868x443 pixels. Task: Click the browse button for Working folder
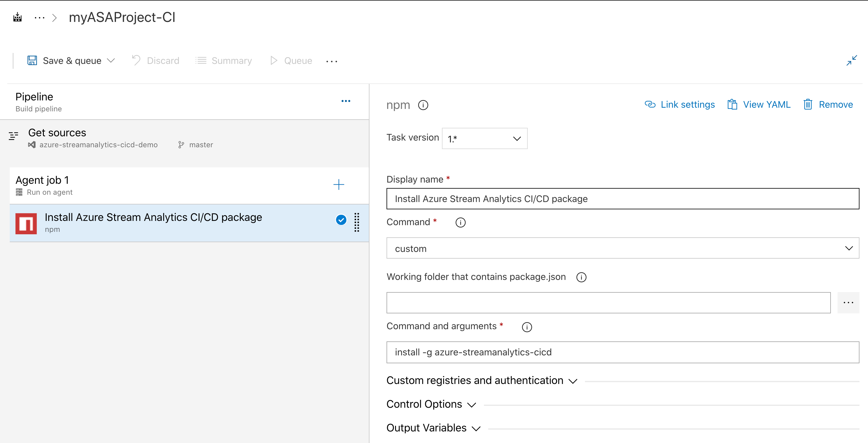pyautogui.click(x=849, y=302)
